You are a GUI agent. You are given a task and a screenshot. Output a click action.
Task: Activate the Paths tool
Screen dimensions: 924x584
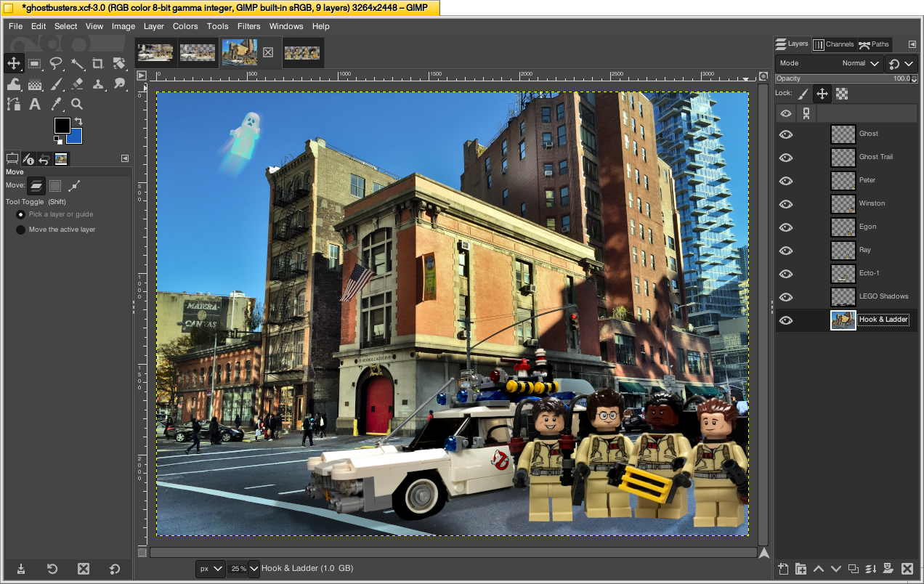[x=14, y=104]
